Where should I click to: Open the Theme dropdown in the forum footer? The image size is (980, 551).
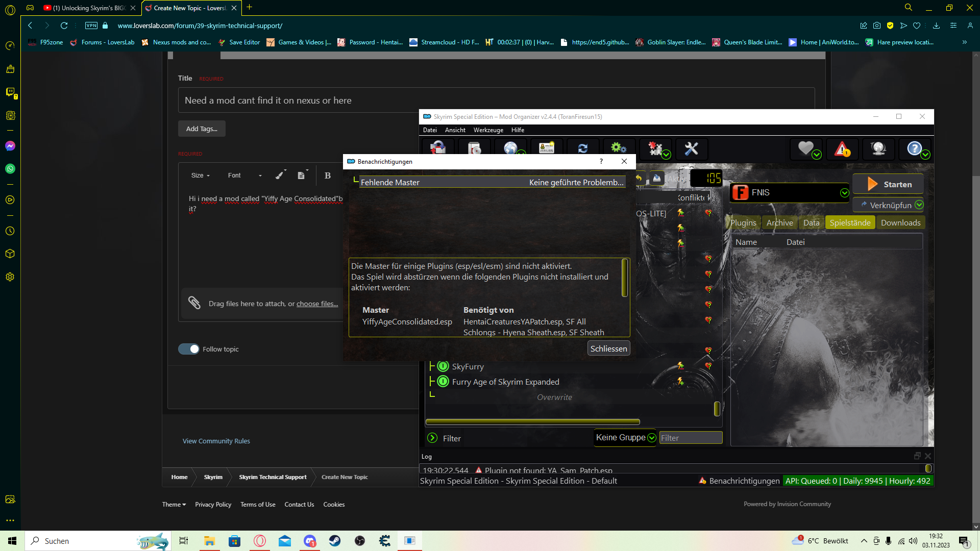174,504
